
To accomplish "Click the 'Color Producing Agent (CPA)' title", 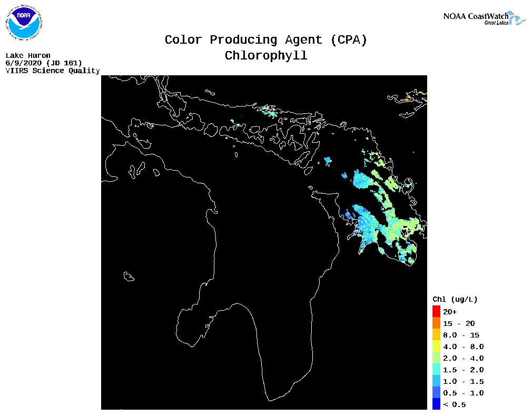I will pos(266,40).
